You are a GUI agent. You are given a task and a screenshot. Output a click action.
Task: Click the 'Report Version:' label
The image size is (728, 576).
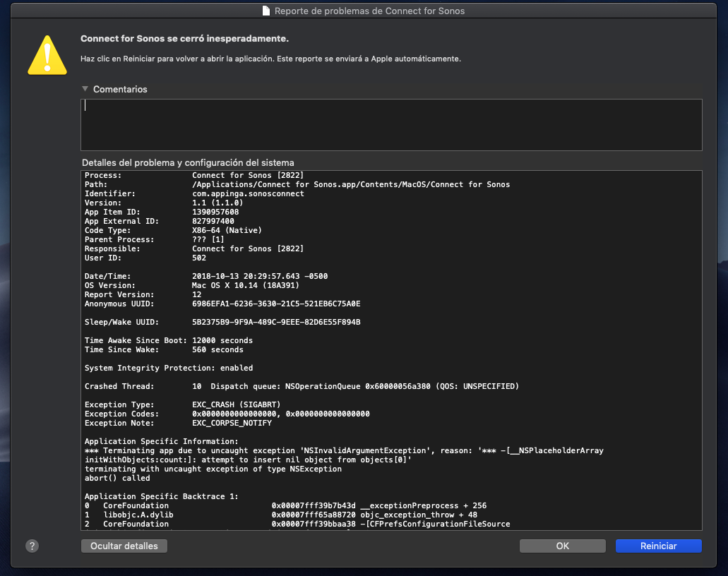119,295
